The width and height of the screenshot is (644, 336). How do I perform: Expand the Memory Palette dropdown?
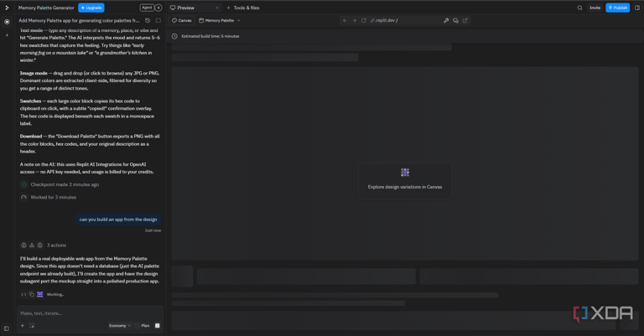(x=220, y=20)
